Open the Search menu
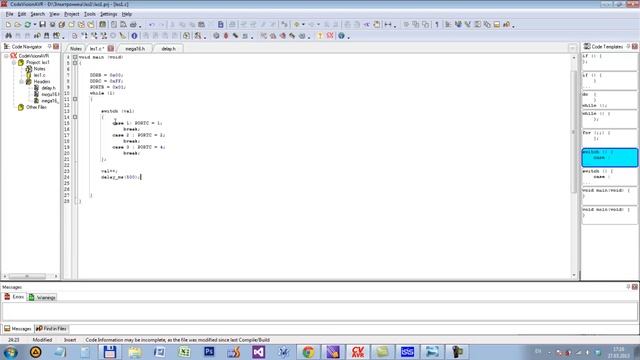This screenshot has height=360, width=640. (x=37, y=14)
